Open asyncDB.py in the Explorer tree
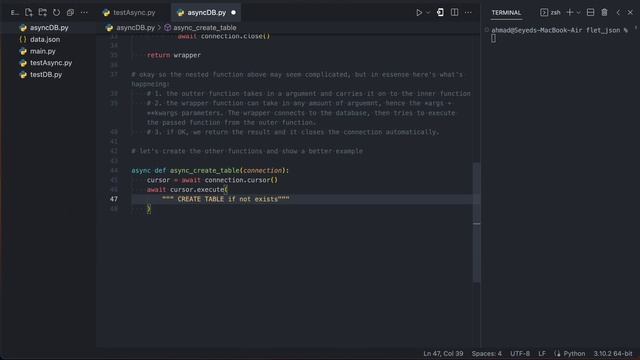Viewport: 640px width, 360px height. pyautogui.click(x=49, y=28)
